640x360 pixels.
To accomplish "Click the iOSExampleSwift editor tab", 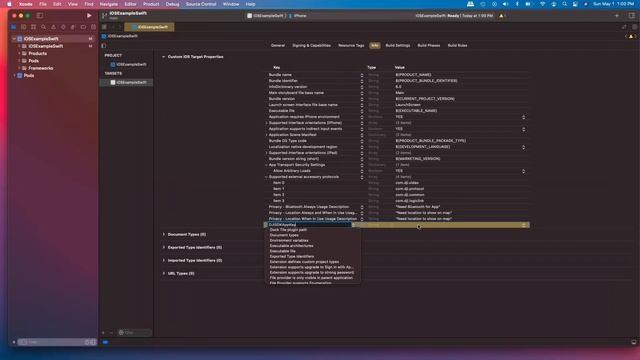I will point(149,27).
